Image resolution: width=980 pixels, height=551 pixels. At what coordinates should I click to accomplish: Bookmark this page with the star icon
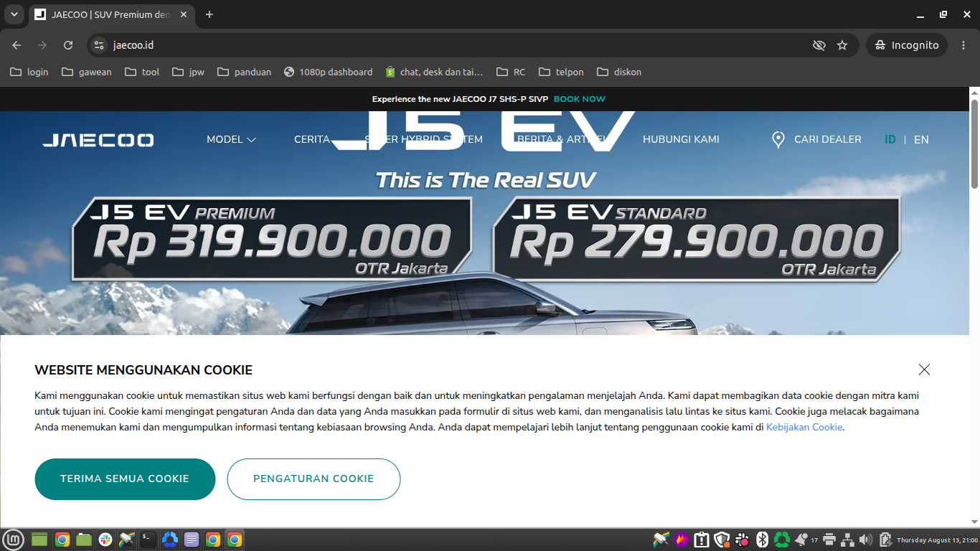pyautogui.click(x=842, y=45)
